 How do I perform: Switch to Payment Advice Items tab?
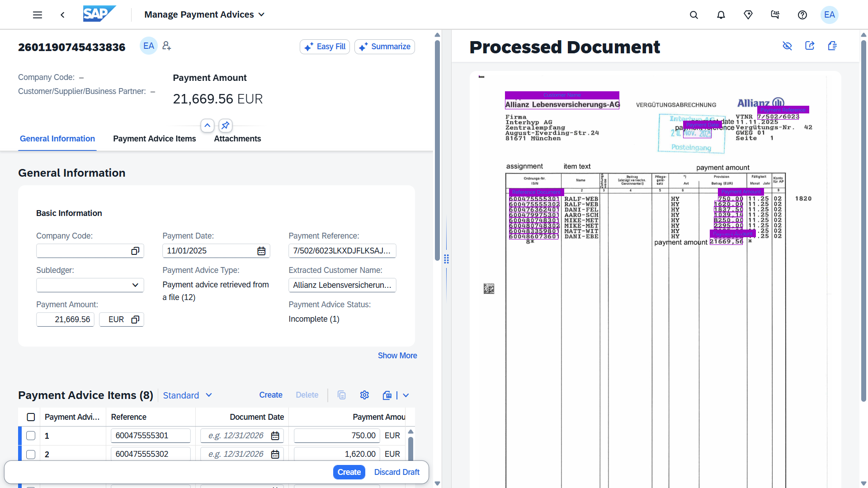click(x=154, y=139)
